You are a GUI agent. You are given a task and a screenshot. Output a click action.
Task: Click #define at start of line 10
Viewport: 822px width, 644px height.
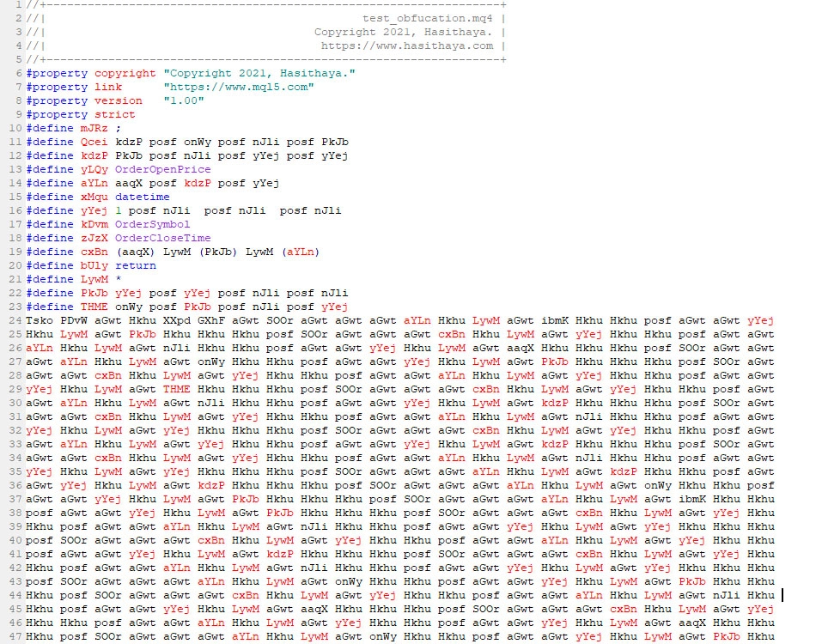click(x=50, y=129)
